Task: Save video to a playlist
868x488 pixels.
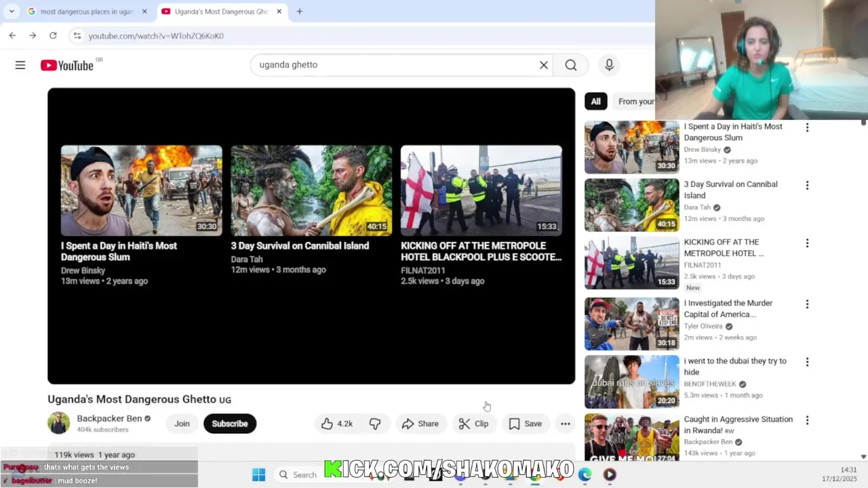Action: click(x=526, y=424)
